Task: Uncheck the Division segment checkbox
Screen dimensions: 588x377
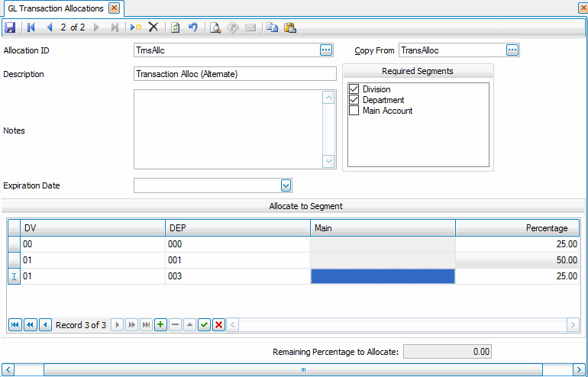Action: tap(354, 89)
